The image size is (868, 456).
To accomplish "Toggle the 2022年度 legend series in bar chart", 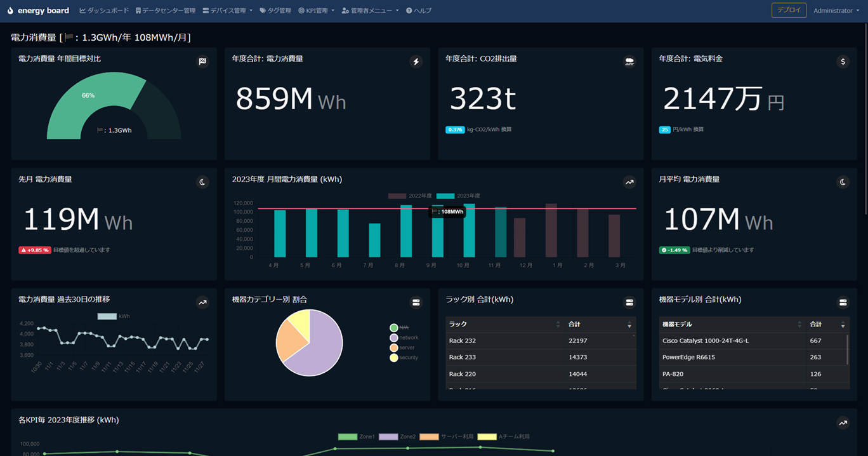I will point(410,196).
